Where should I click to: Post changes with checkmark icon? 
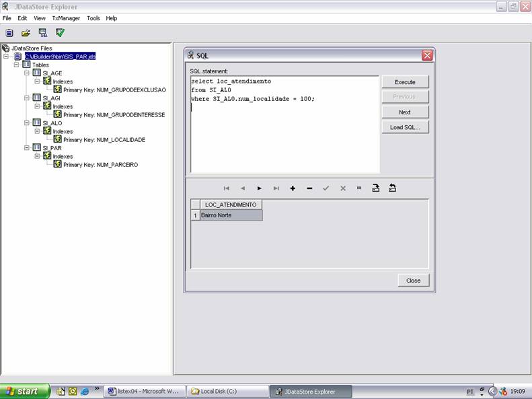(x=326, y=188)
